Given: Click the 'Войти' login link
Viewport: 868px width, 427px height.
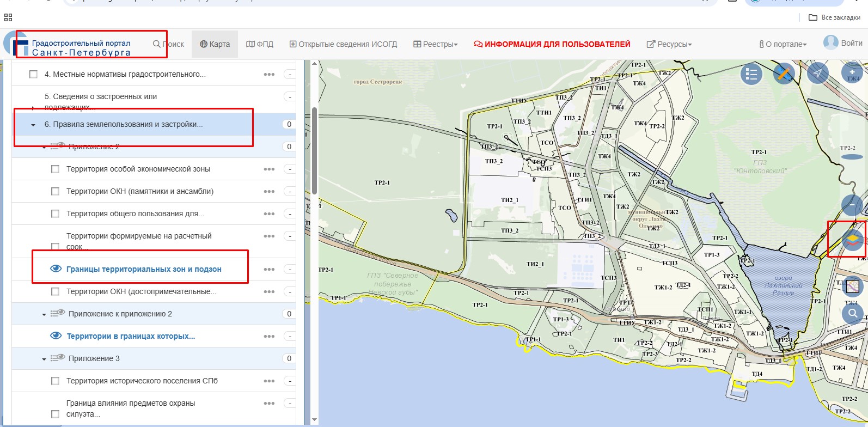Looking at the screenshot, I should (x=851, y=43).
